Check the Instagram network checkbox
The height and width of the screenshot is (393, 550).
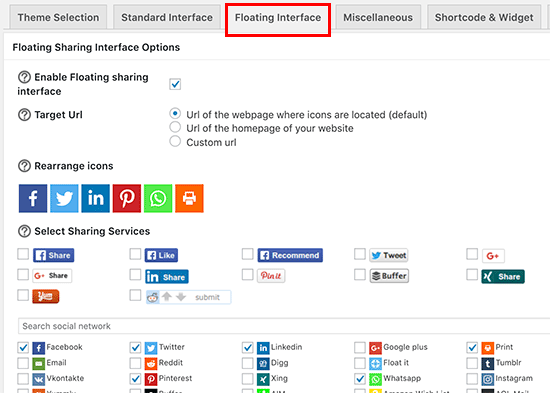[472, 379]
